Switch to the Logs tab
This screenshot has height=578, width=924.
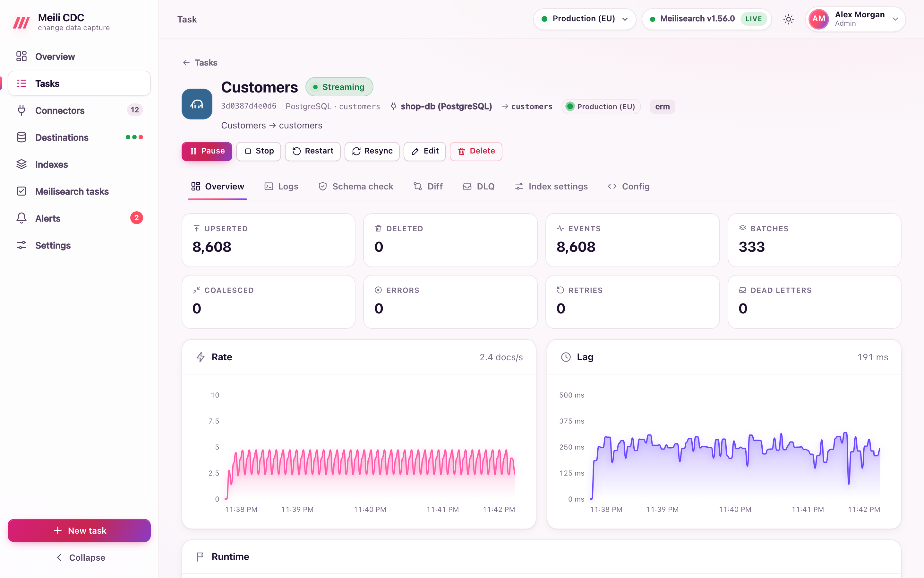pos(281,187)
